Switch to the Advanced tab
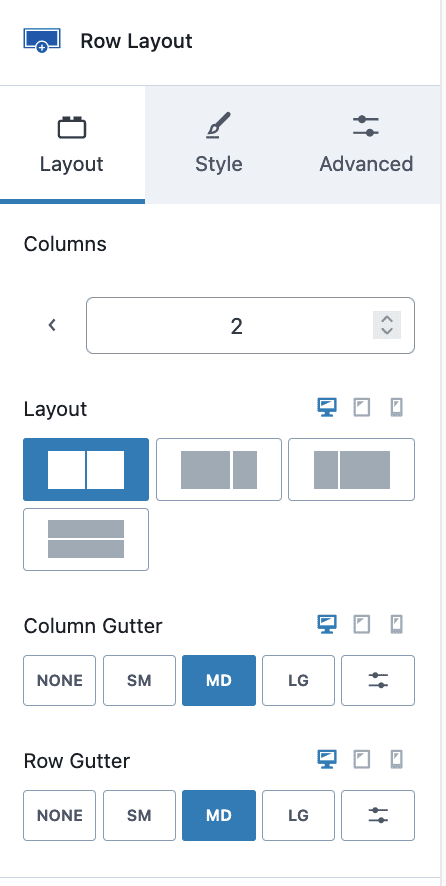 (x=366, y=145)
